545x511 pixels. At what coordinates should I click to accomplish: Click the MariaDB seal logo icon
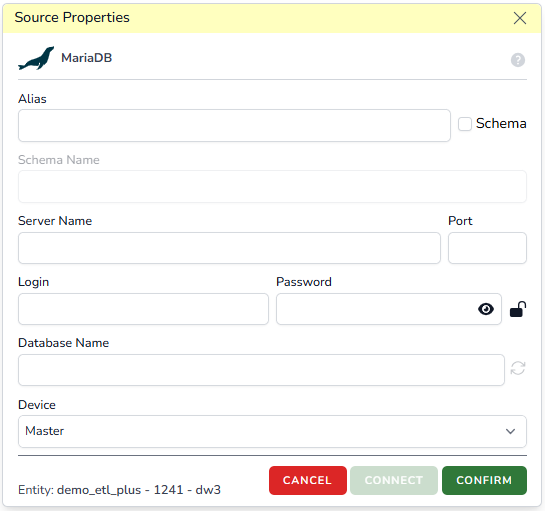(x=36, y=58)
